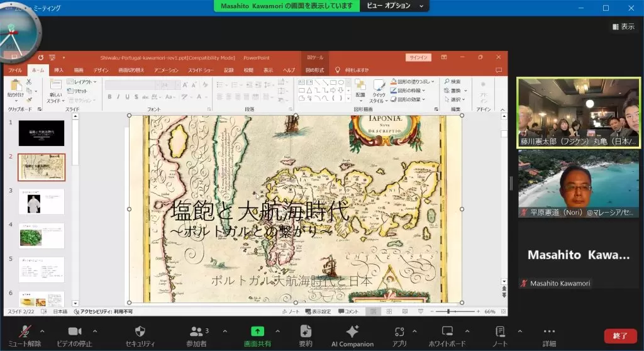644x351 pixels.
Task: Open PowerPoint notes (ノート) in status bar
Action: click(291, 311)
